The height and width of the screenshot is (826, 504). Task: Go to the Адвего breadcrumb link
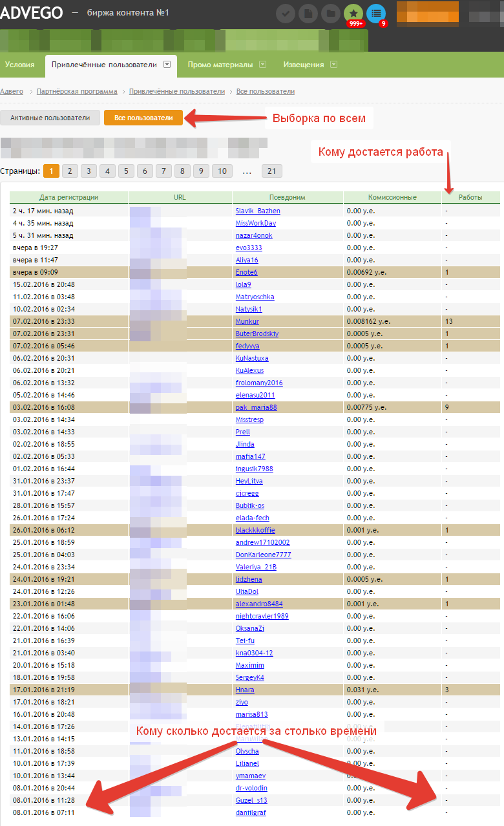click(12, 92)
